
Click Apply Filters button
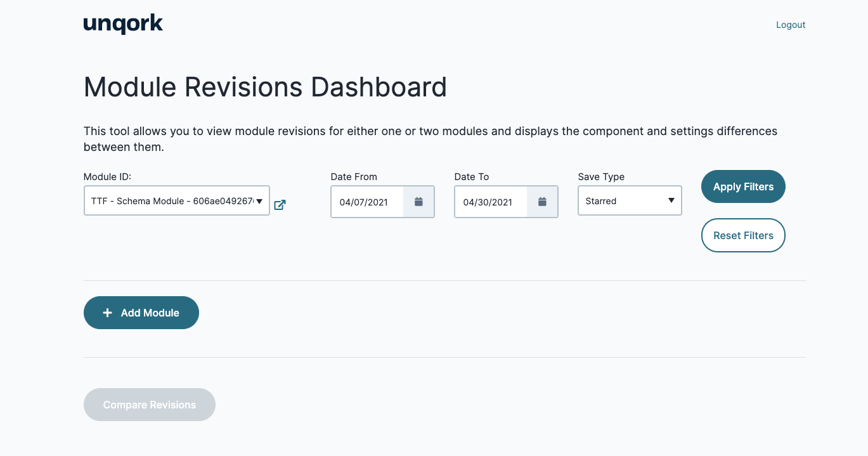[x=743, y=186]
